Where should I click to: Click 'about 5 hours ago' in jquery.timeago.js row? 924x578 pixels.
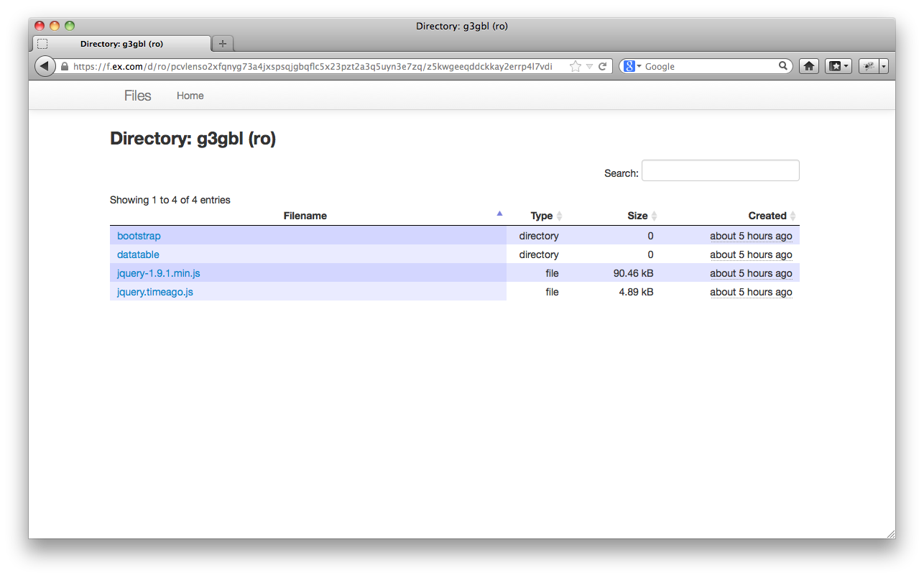click(x=751, y=292)
